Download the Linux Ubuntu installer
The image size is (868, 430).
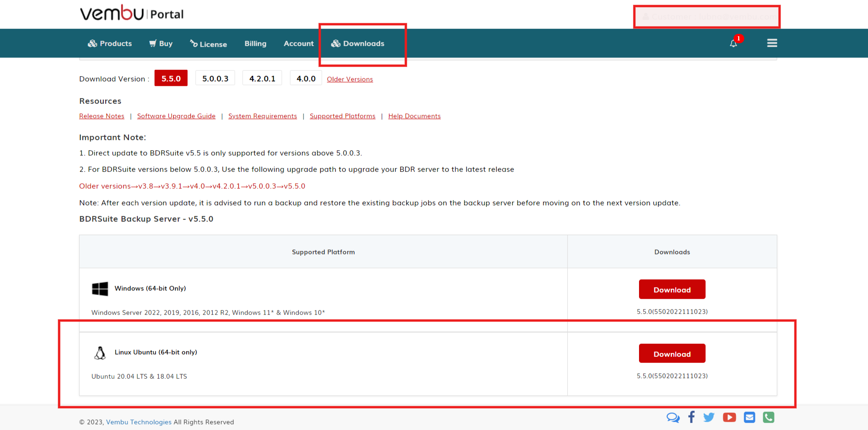point(672,354)
